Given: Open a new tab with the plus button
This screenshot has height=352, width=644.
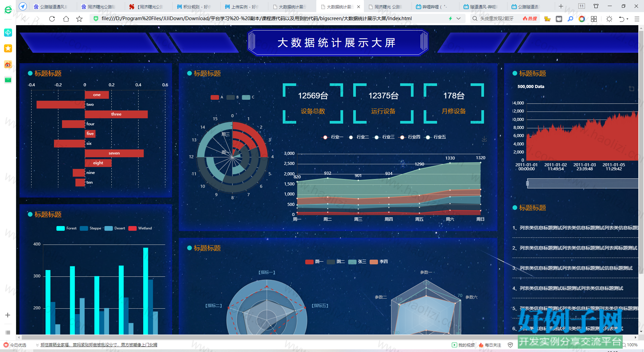Looking at the screenshot, I should [x=561, y=6].
